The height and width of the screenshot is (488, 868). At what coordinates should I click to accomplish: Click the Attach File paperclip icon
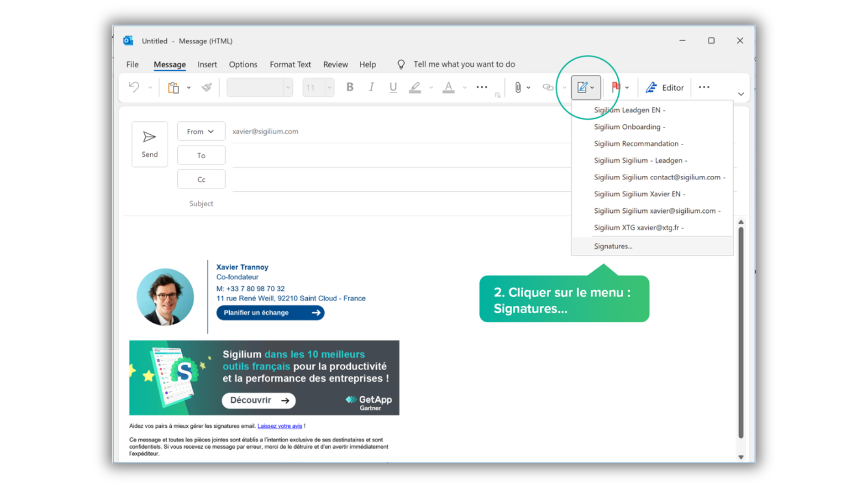click(x=518, y=87)
